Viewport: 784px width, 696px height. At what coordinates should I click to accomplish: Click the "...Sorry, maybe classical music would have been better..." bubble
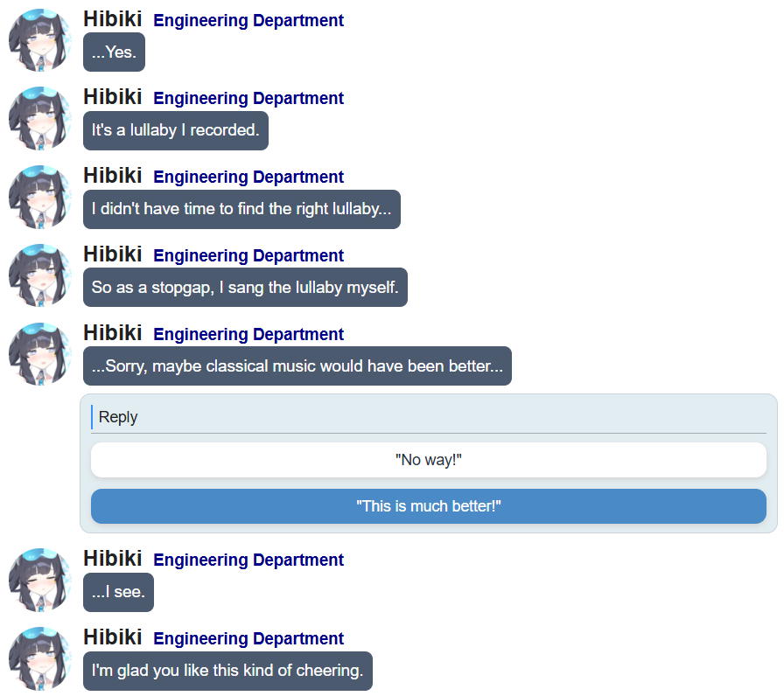[297, 365]
